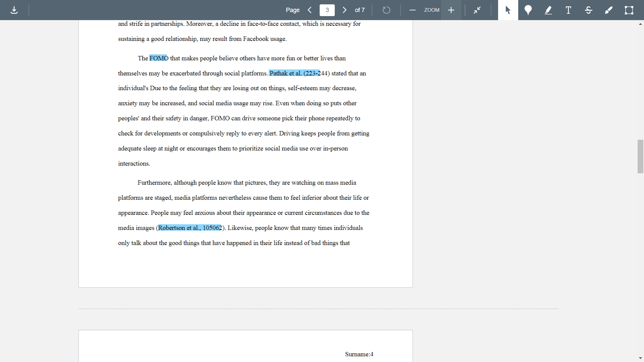Go to the previous page
The width and height of the screenshot is (644, 362).
310,10
